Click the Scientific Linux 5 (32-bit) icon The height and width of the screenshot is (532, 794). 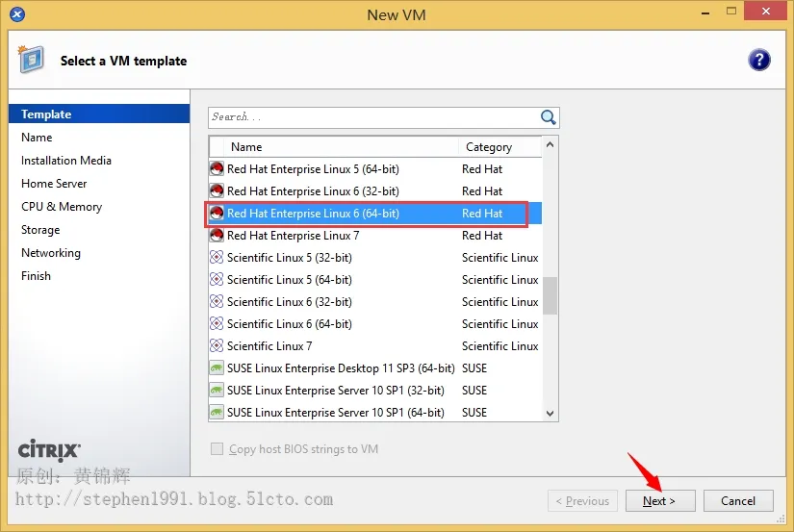point(217,257)
